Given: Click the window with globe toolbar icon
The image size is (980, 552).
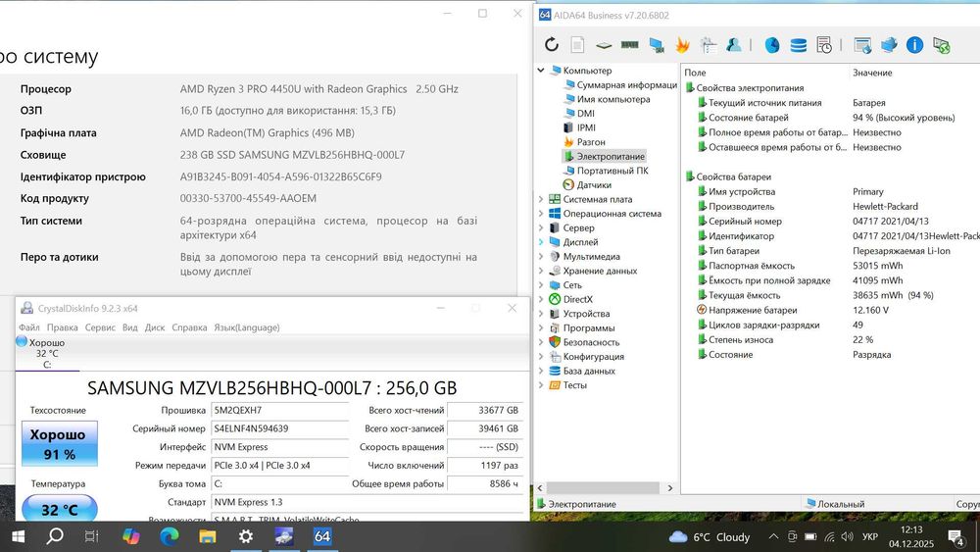Looking at the screenshot, I should [x=863, y=45].
